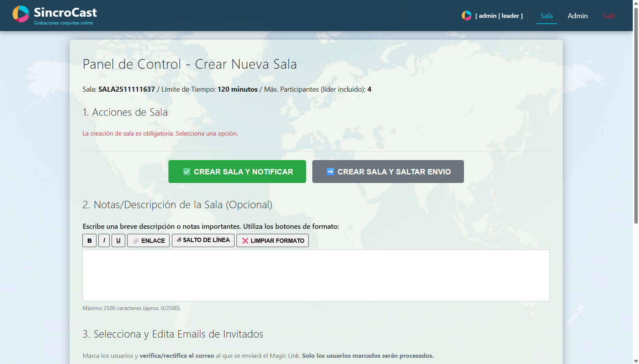Click the SincroCast logo icon

20,14
